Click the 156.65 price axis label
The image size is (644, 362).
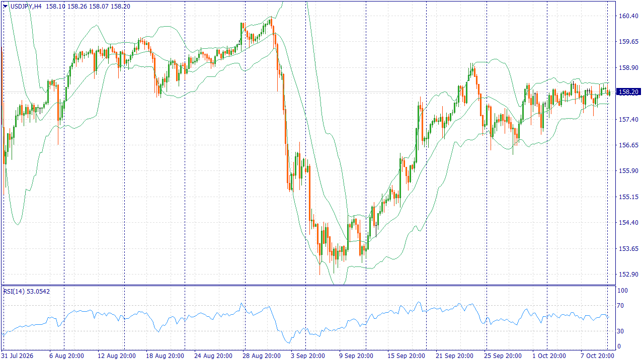pos(628,145)
